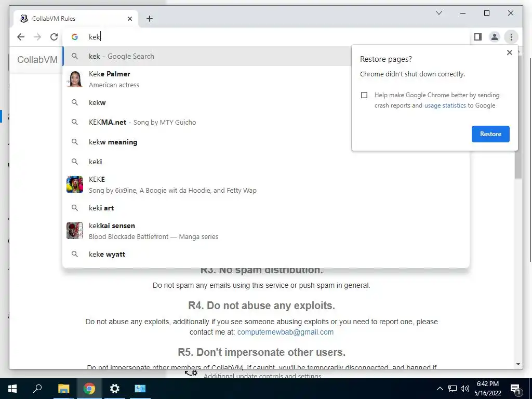
Task: Open a new tab with plus button
Action: click(x=150, y=19)
